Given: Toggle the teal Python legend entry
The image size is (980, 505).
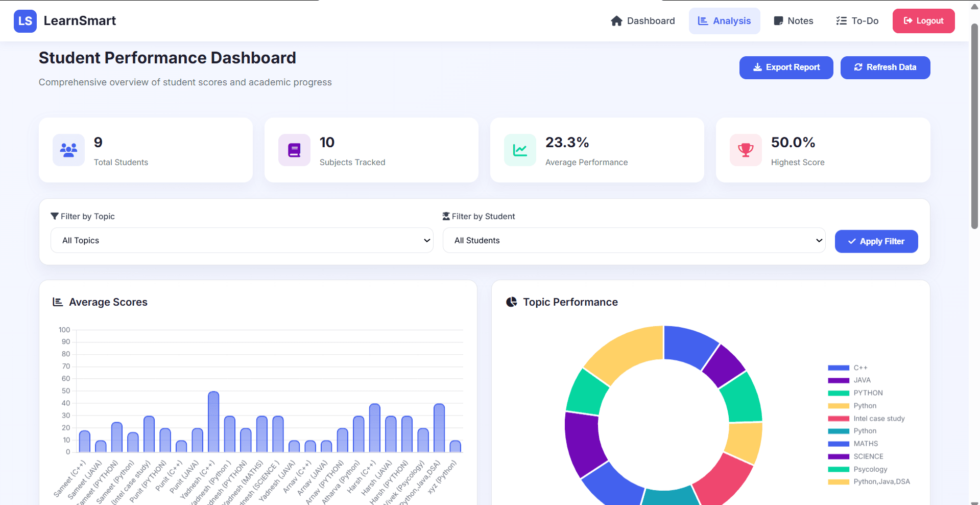Looking at the screenshot, I should 852,431.
